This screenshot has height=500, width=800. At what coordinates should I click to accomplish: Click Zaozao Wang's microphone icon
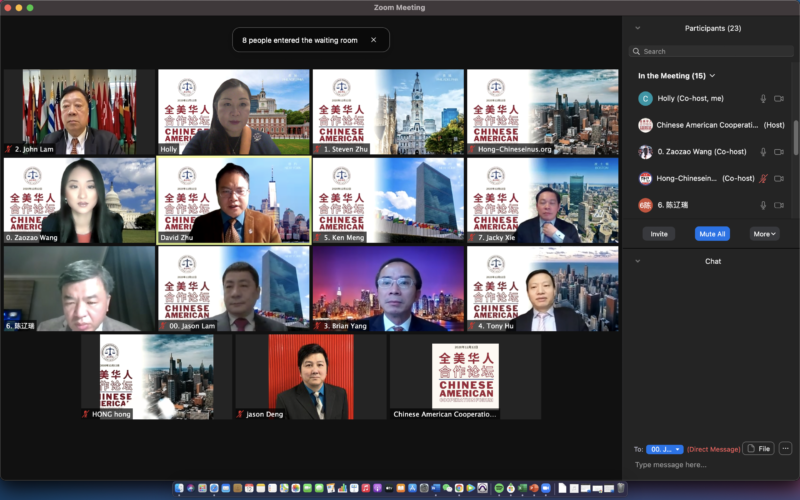tap(763, 152)
